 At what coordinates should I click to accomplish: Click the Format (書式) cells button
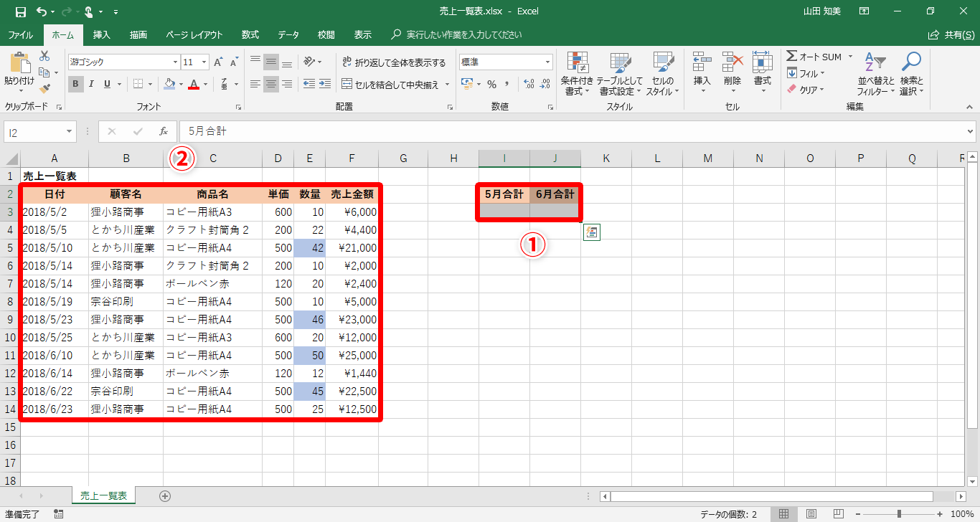(x=762, y=73)
